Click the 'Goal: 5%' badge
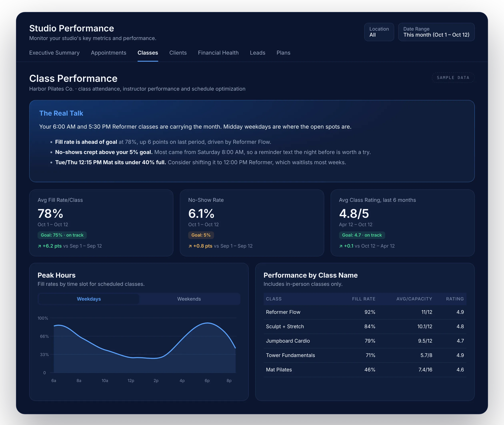The width and height of the screenshot is (504, 425). point(201,235)
